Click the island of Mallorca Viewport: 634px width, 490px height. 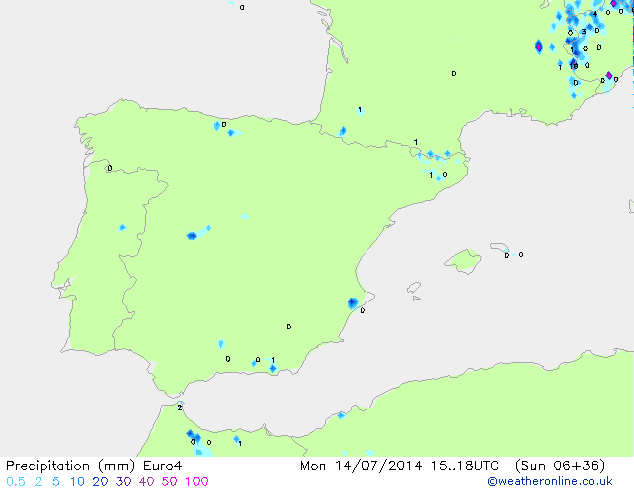pos(463,261)
